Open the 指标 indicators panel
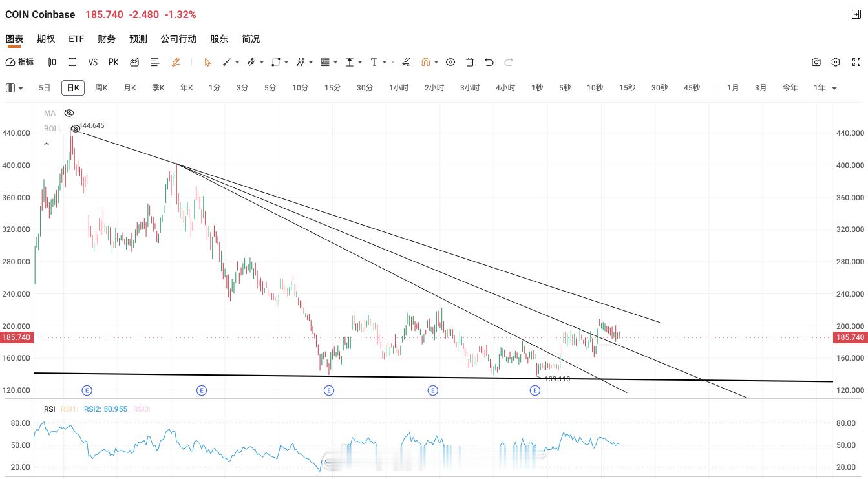The width and height of the screenshot is (868, 479). pos(19,62)
